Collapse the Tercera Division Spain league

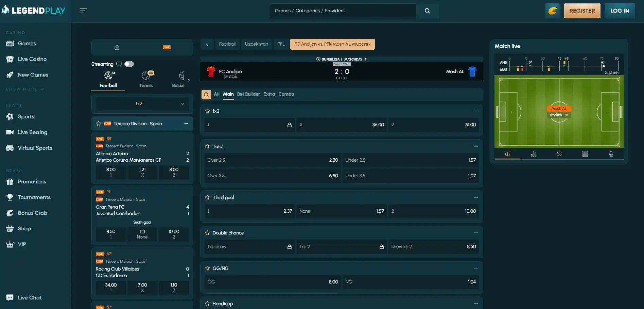click(x=186, y=124)
